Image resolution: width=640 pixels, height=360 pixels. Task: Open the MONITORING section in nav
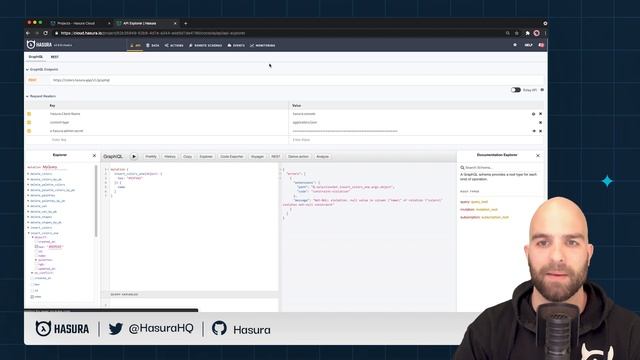tap(262, 45)
